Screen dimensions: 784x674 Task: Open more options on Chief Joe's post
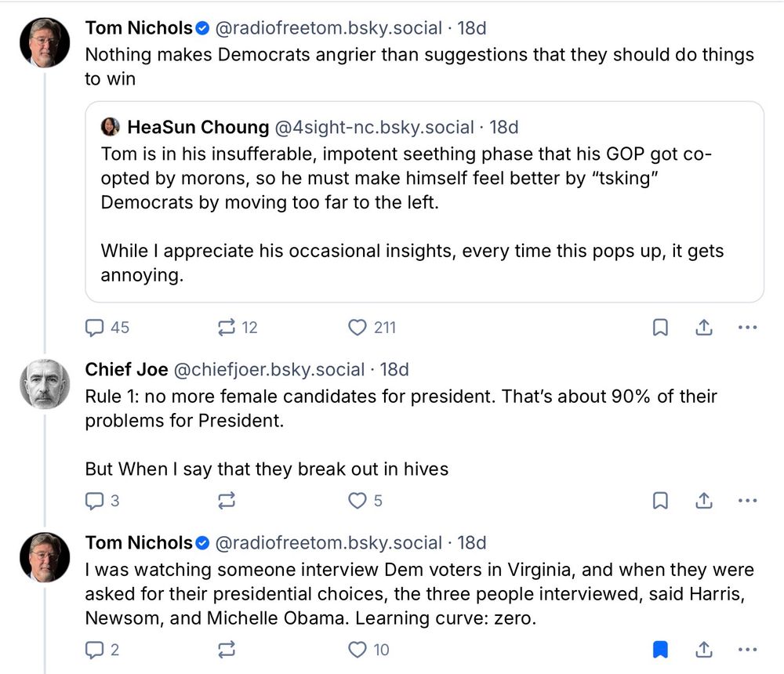(748, 500)
